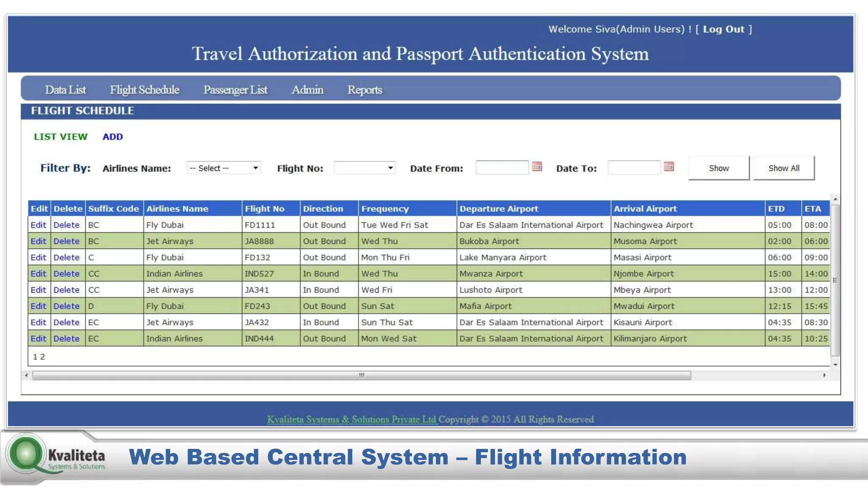This screenshot has width=868, height=488.
Task: Log out using the Log Out link
Action: tap(723, 29)
